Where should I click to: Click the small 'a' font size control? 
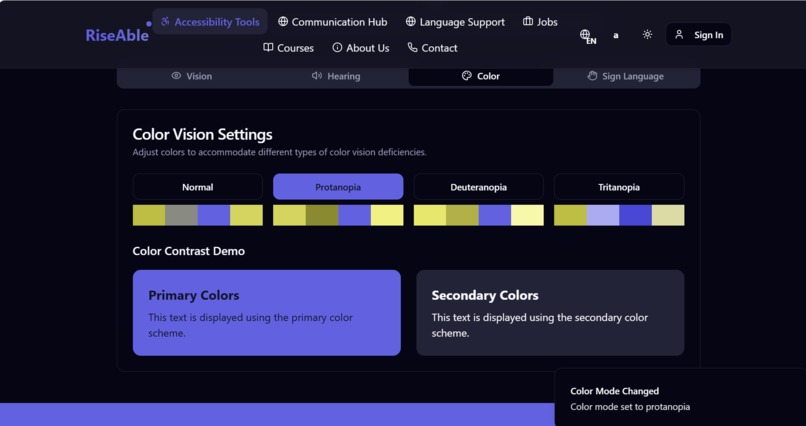click(616, 35)
